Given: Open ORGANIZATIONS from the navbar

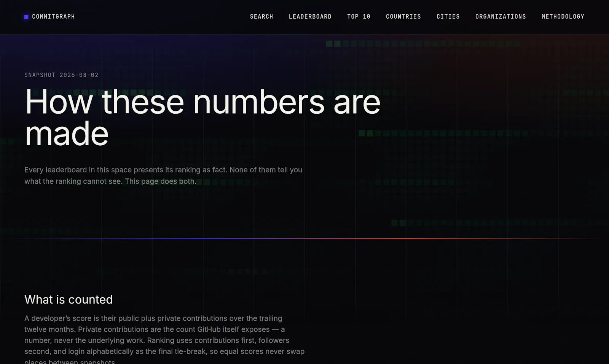Looking at the screenshot, I should click(501, 17).
